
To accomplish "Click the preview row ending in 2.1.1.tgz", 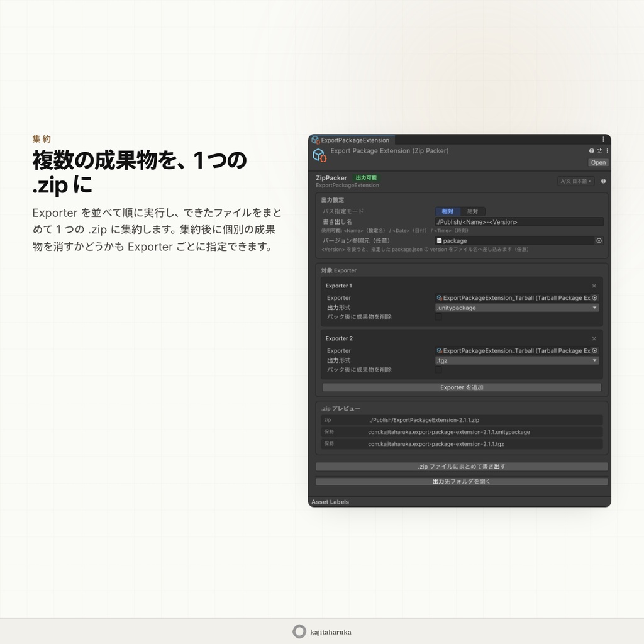I will click(x=462, y=444).
